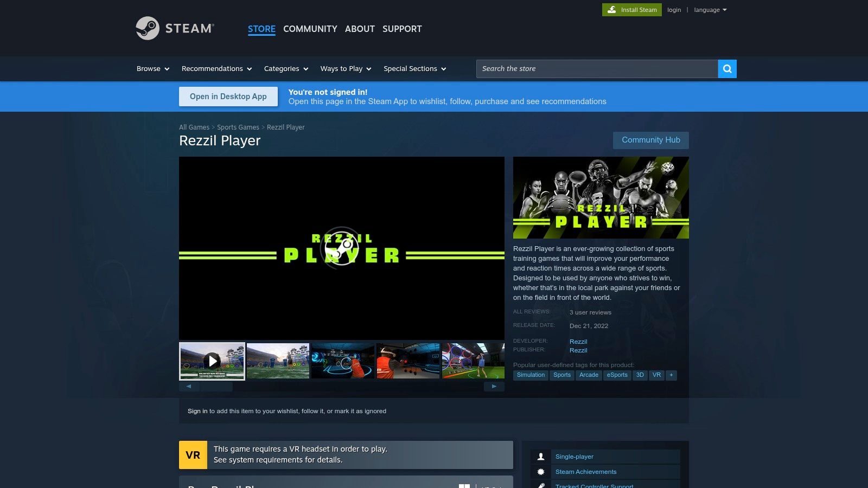Image resolution: width=868 pixels, height=488 pixels.
Task: Play the trailer video thumbnail
Action: pyautogui.click(x=212, y=361)
